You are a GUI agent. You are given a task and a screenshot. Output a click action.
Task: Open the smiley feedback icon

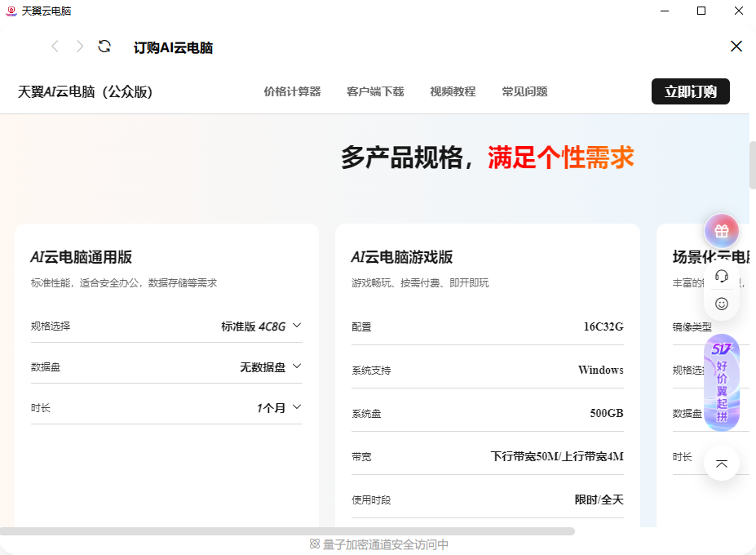[721, 304]
